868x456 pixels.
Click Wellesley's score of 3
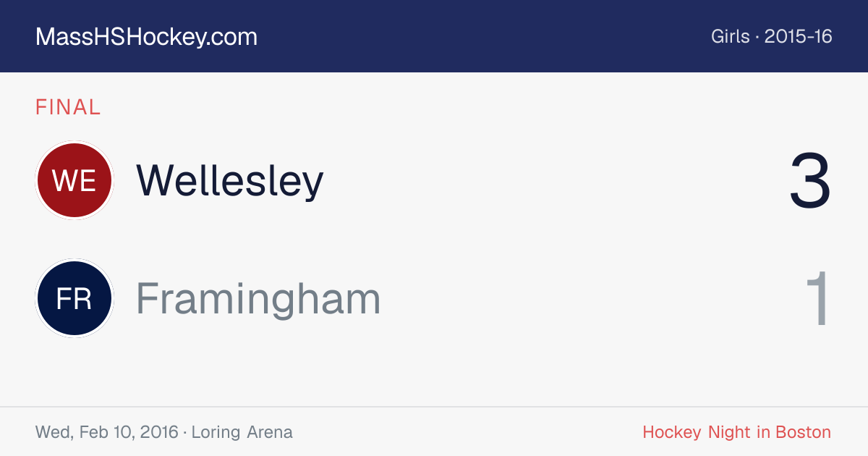(x=810, y=181)
